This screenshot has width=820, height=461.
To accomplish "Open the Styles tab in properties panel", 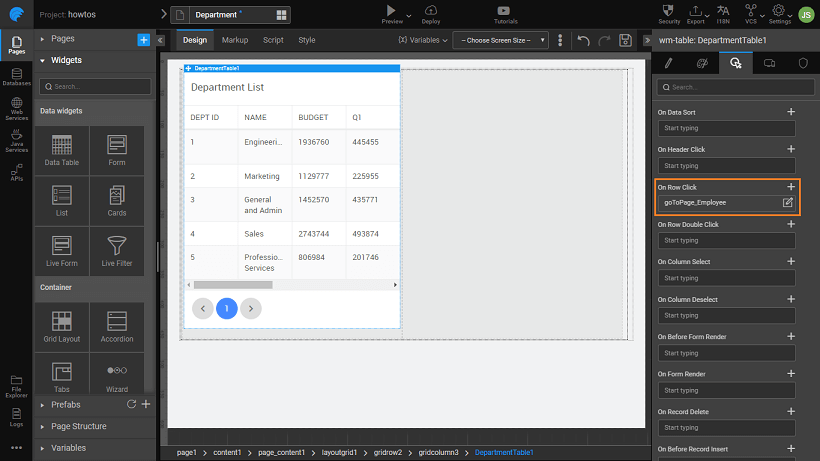I will pos(700,63).
